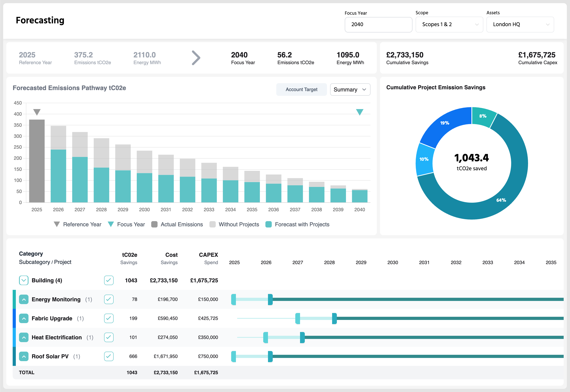Screen dimensions: 570x392
Task: Expand the Fabric Upgrade subcategory
Action: point(24,318)
